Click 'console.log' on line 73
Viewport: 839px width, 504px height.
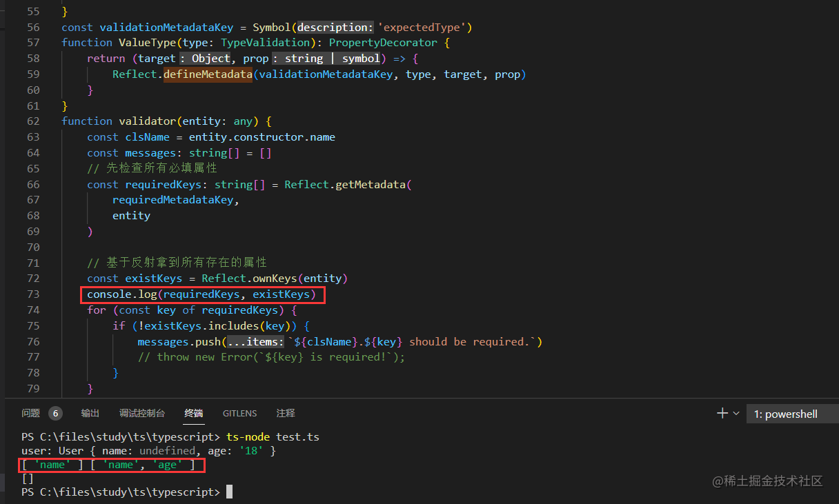[121, 295]
